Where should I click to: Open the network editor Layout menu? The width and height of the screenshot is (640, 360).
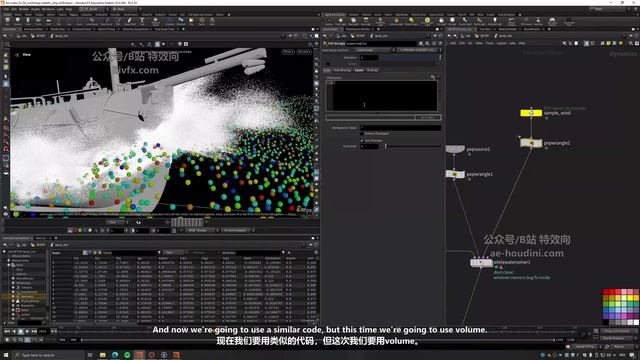tap(501, 43)
